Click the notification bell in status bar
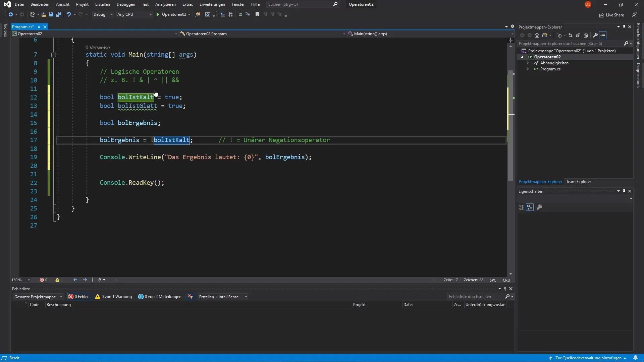This screenshot has width=644, height=362. [635, 358]
